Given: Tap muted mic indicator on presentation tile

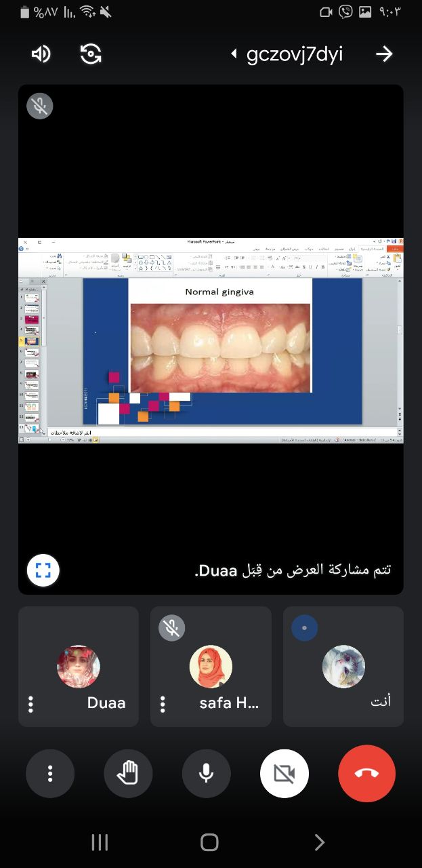Looking at the screenshot, I should click(40, 106).
